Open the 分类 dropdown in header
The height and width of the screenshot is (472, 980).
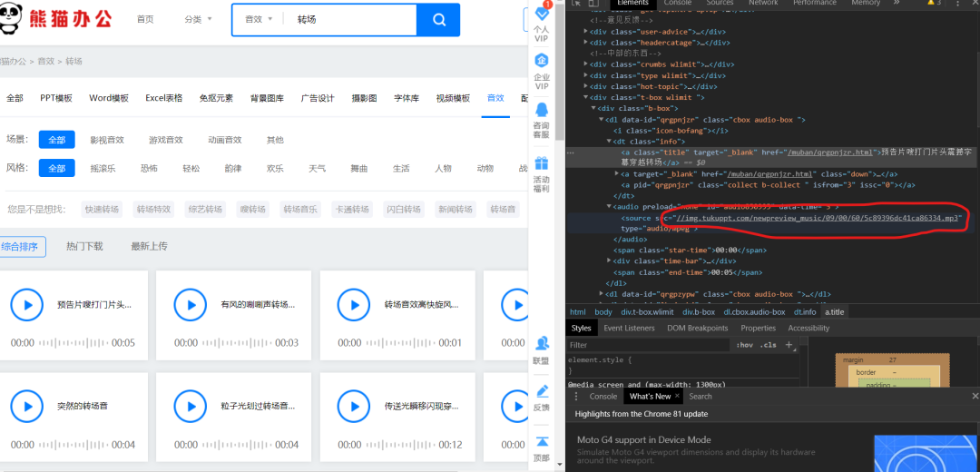[x=198, y=19]
